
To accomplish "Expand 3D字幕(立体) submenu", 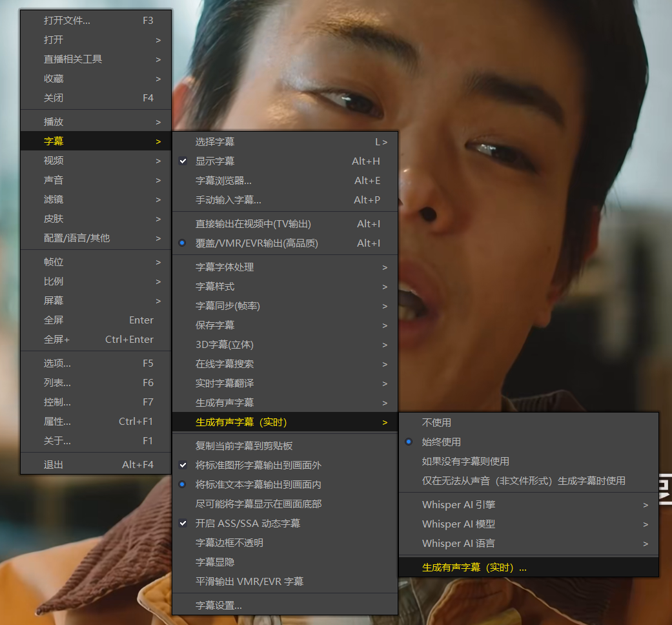I will click(285, 345).
